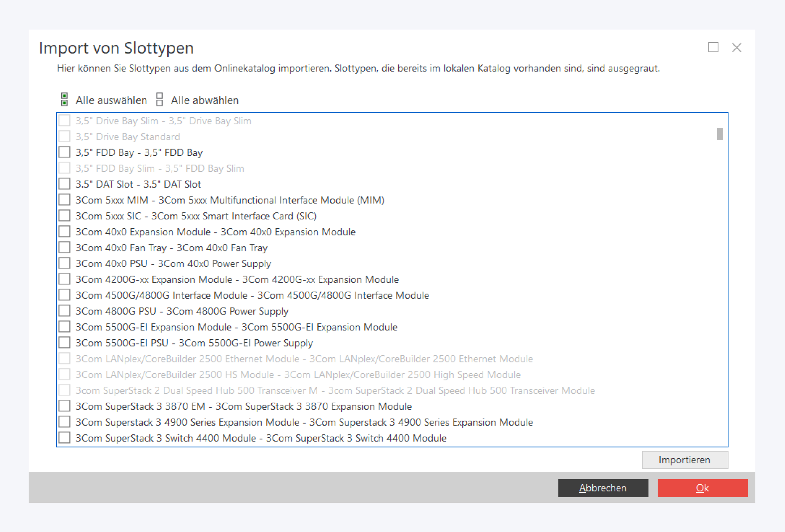Check 3Com SuperStack 3 Switch 4400 Module box
This screenshot has height=532, width=785.
[x=64, y=438]
